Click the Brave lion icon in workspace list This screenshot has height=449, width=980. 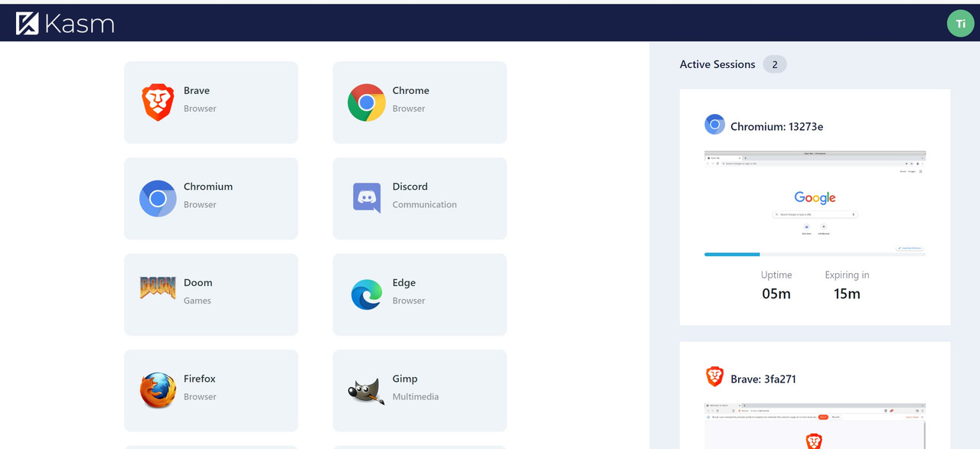click(x=158, y=102)
